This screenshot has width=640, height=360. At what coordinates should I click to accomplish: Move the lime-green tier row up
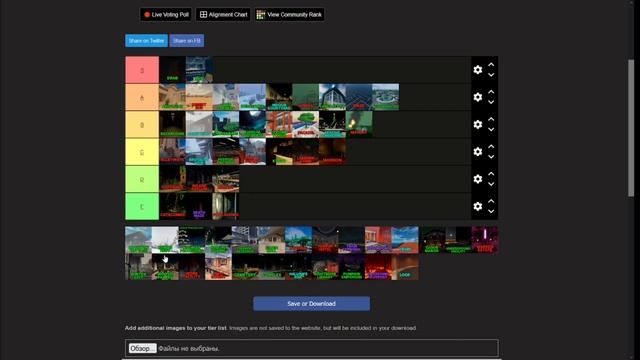click(x=491, y=174)
